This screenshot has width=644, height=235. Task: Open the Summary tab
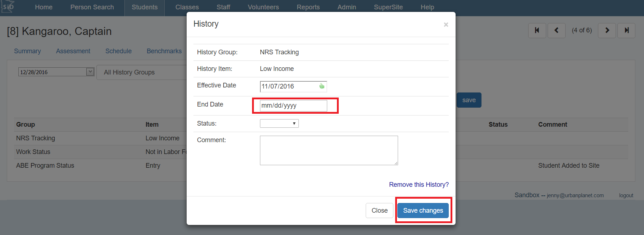tap(27, 51)
